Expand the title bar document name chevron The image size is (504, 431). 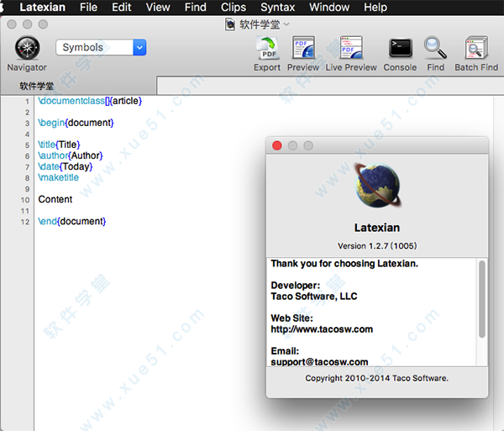click(x=286, y=24)
